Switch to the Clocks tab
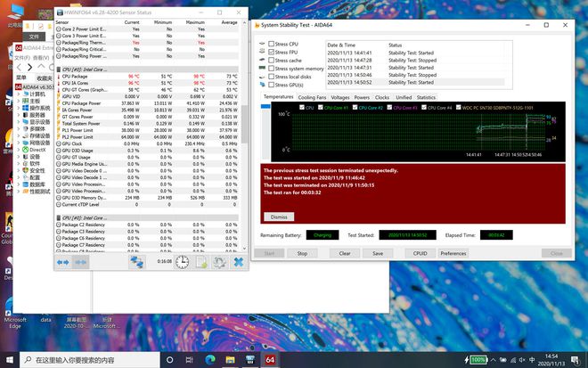This screenshot has width=588, height=368. point(382,97)
